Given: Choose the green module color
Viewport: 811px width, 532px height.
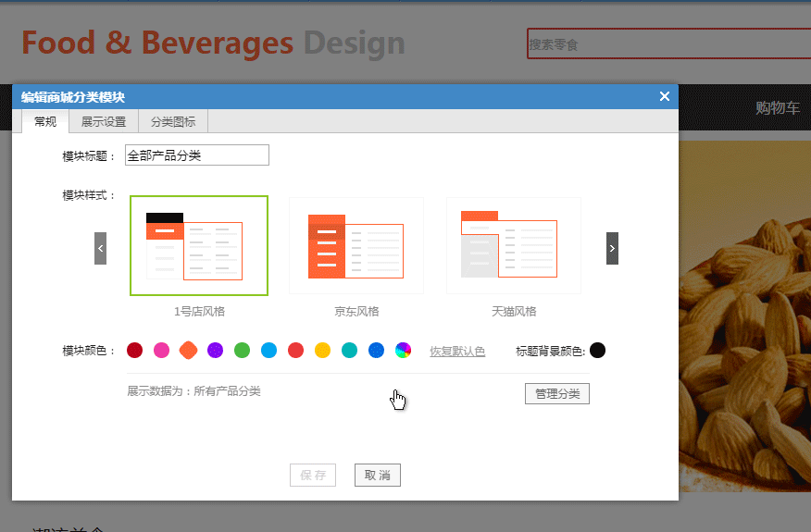Looking at the screenshot, I should point(242,350).
